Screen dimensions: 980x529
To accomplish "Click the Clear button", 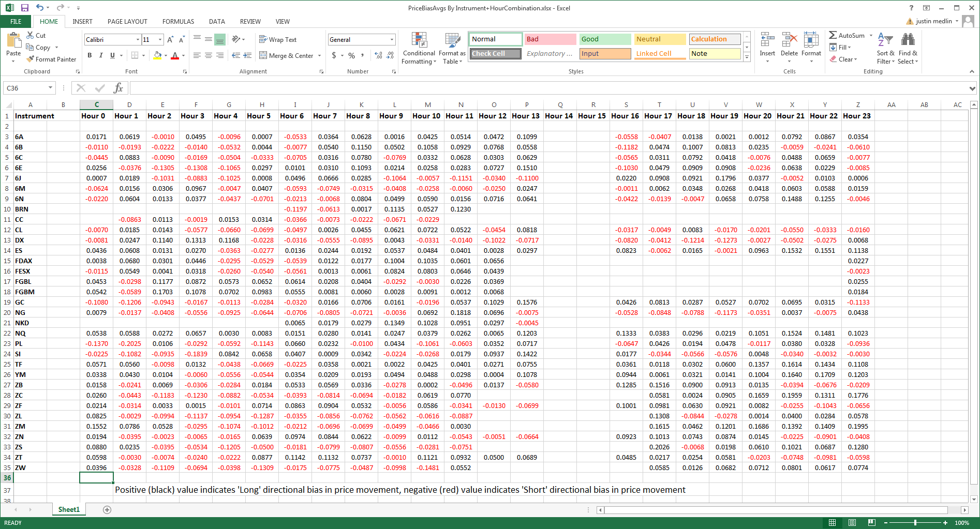I will [x=843, y=59].
